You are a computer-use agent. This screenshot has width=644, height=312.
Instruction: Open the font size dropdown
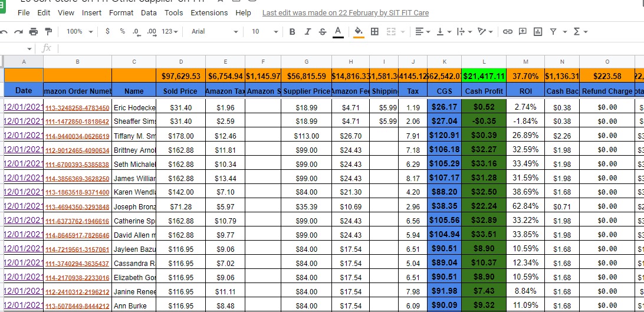pyautogui.click(x=262, y=31)
